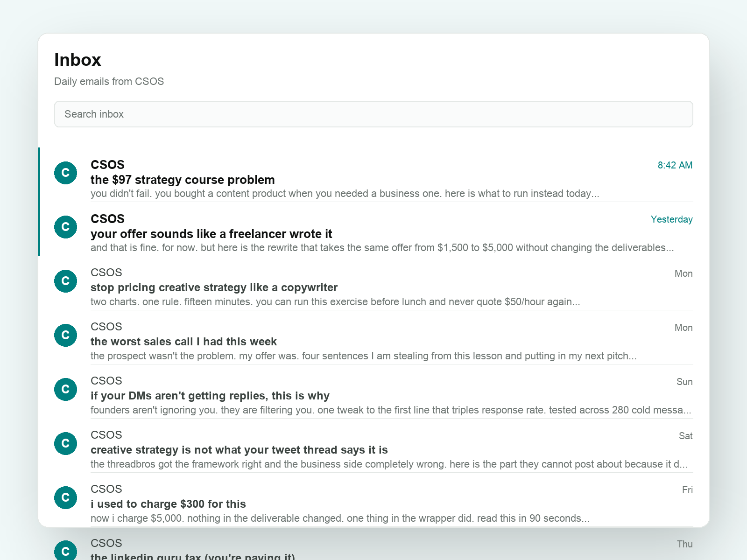This screenshot has height=560, width=747.
Task: Click preview 'founders aren't ignoring you'
Action: point(391,410)
